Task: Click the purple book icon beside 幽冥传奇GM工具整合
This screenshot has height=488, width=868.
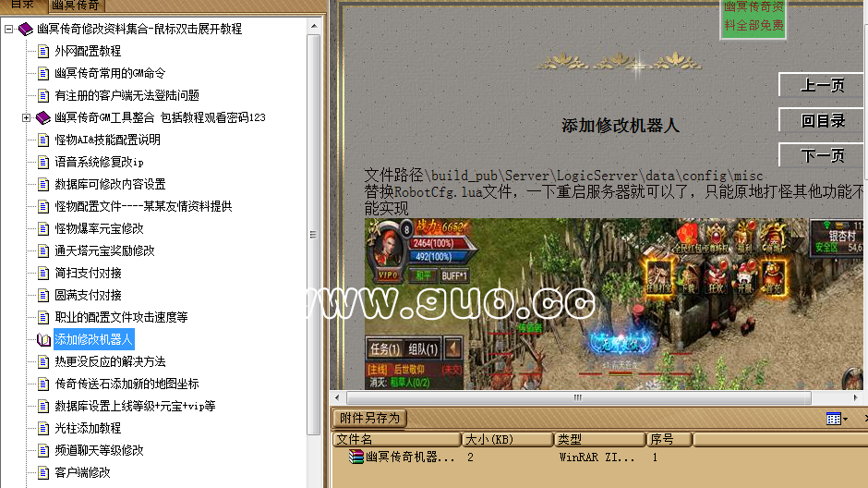Action: click(43, 117)
